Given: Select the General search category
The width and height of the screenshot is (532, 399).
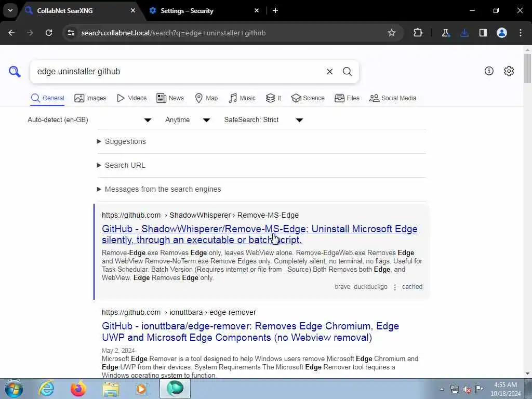Looking at the screenshot, I should 47,98.
